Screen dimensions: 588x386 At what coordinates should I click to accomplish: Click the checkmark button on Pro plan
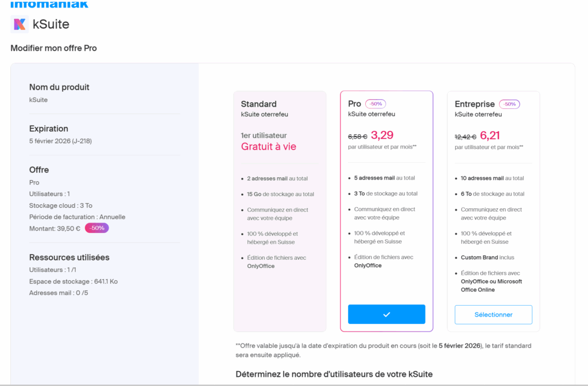[x=386, y=314]
